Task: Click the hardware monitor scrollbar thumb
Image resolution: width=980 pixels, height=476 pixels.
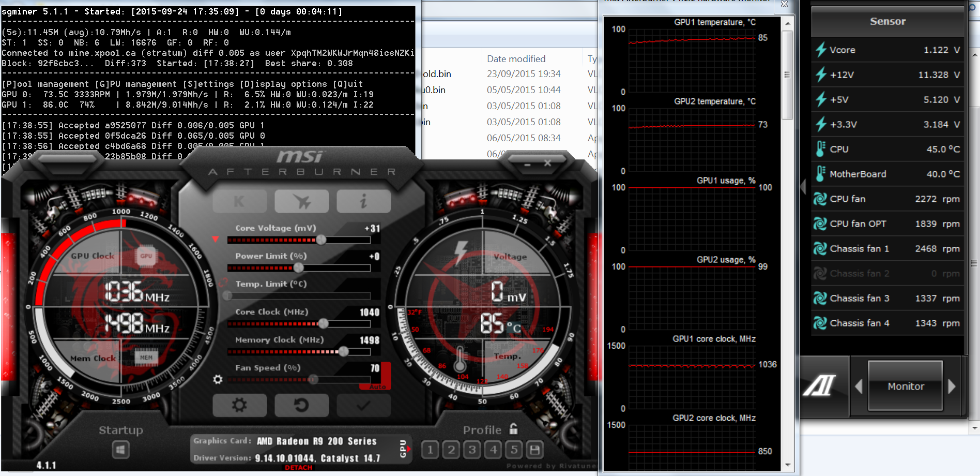Action: coord(787,75)
